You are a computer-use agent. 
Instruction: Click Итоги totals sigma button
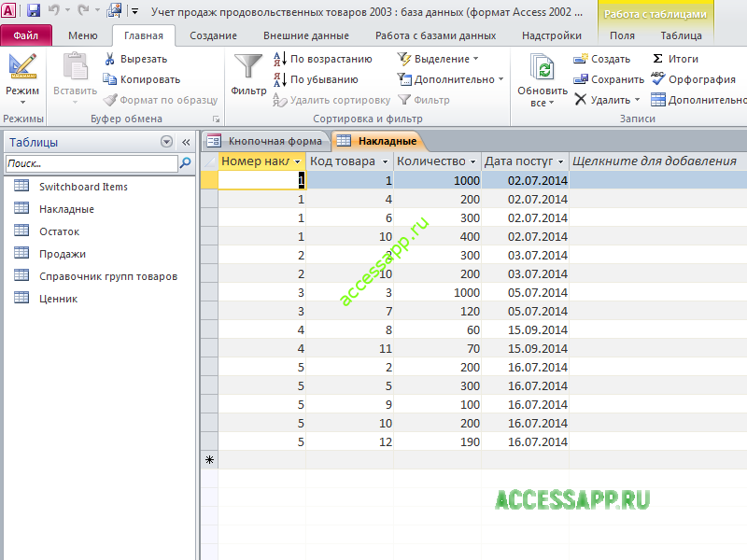674,59
